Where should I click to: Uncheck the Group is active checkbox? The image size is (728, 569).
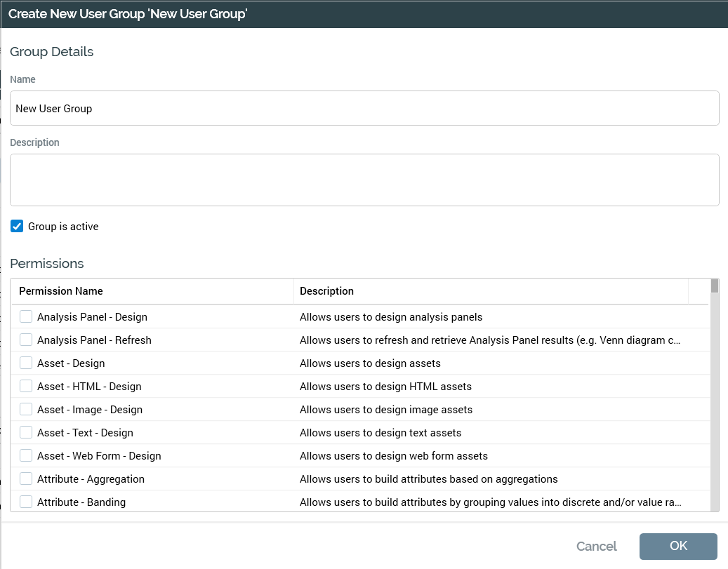[x=18, y=227]
